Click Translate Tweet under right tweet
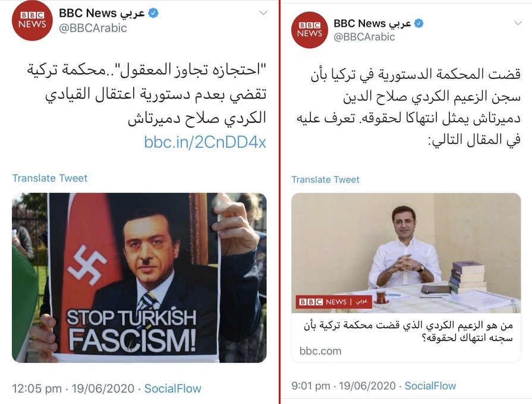This screenshot has width=532, height=404. click(x=325, y=179)
